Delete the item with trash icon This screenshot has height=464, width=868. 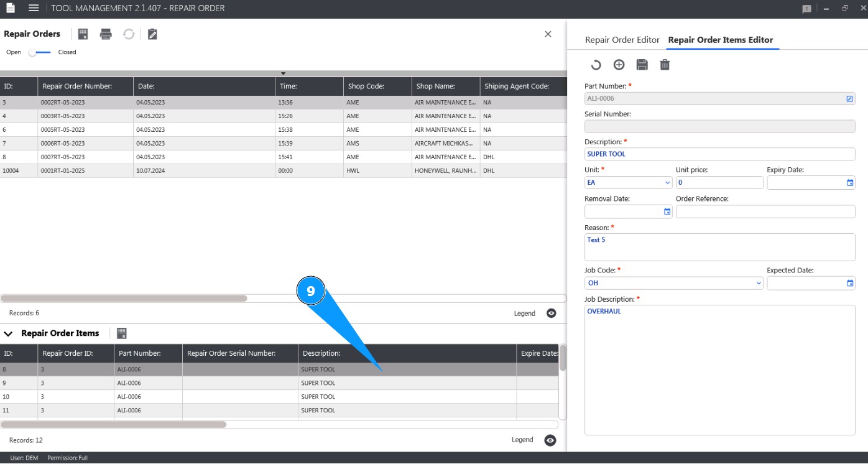665,65
